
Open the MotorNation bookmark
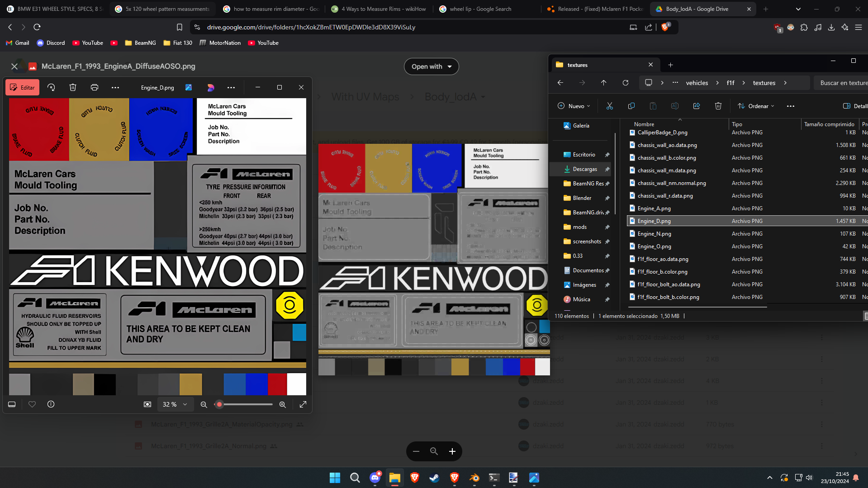[x=220, y=43]
